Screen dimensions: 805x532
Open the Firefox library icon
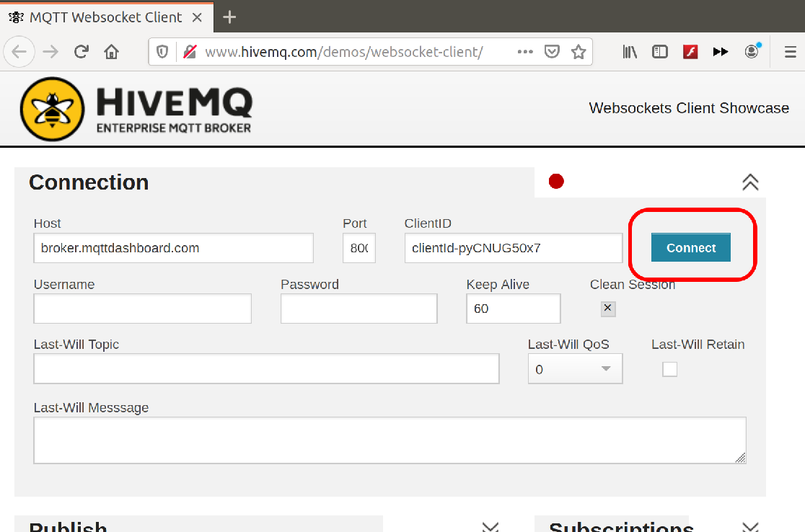click(x=630, y=52)
